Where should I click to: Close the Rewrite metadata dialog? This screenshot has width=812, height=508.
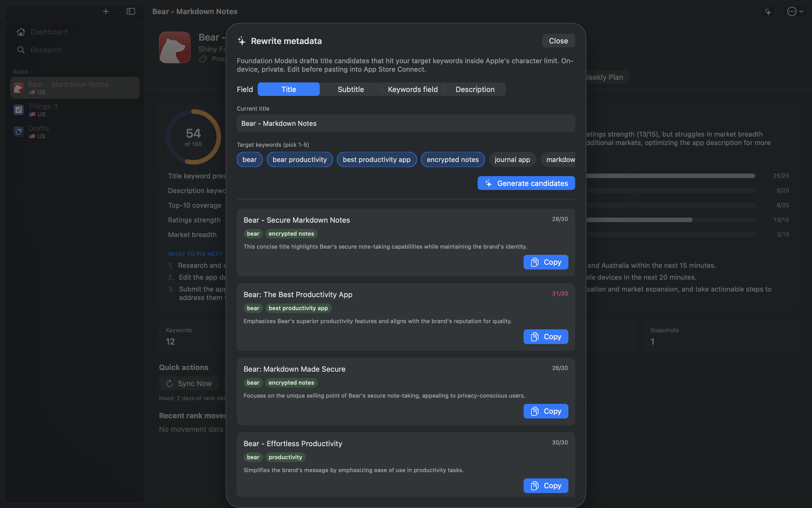click(558, 41)
